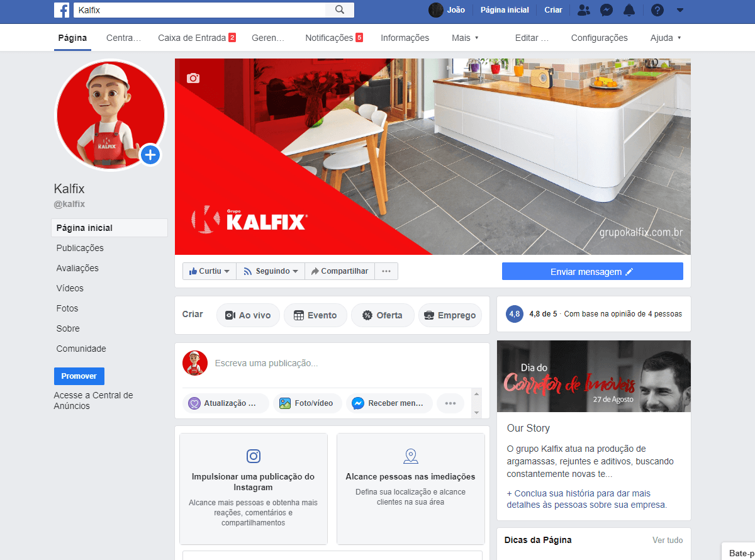Click the Conclua sua história link
The height and width of the screenshot is (560, 755).
tap(586, 499)
